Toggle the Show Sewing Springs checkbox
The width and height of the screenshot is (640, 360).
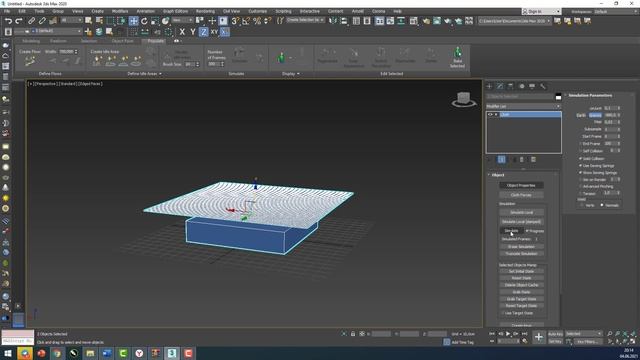(x=580, y=173)
